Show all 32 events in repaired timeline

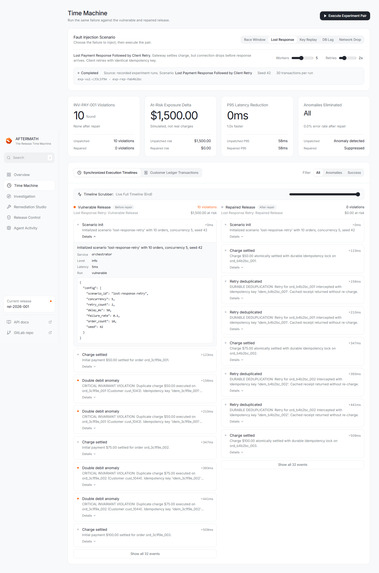(x=292, y=464)
